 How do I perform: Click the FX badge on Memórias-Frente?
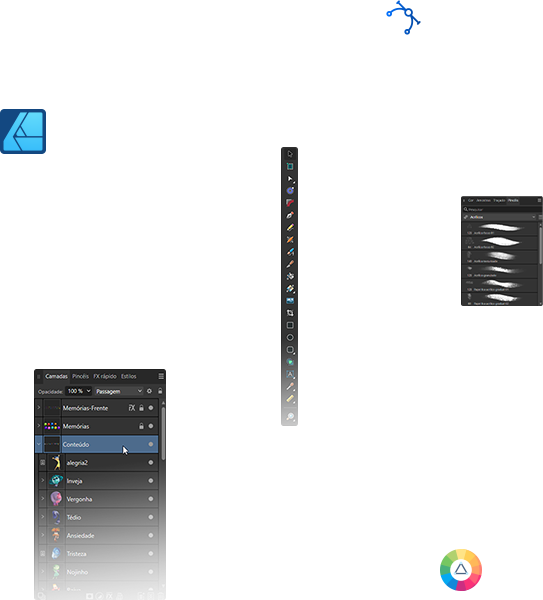pyautogui.click(x=132, y=408)
